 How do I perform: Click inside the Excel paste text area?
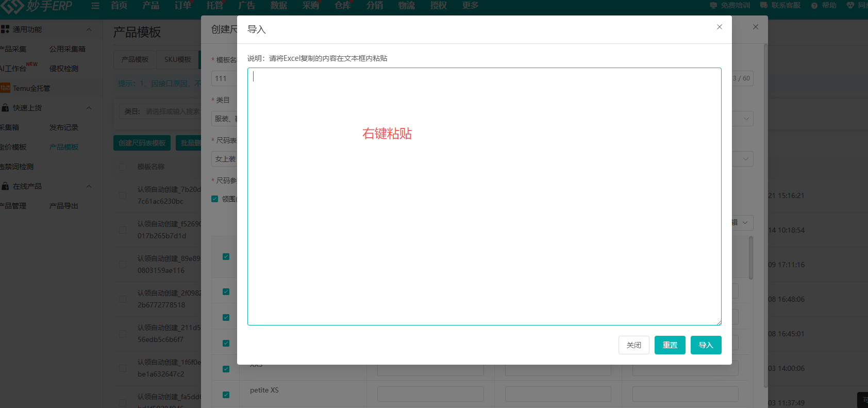(x=484, y=197)
